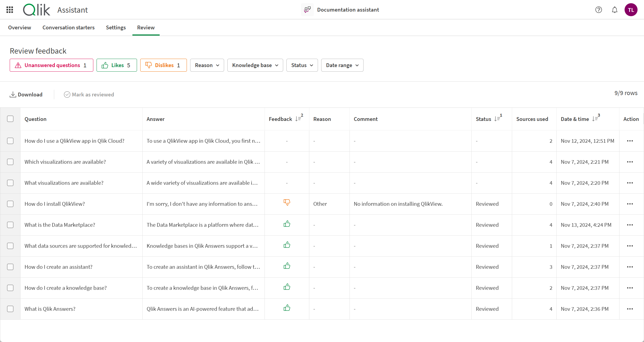This screenshot has height=342, width=644.
Task: Click the Unanswered questions warning icon filter
Action: (18, 65)
